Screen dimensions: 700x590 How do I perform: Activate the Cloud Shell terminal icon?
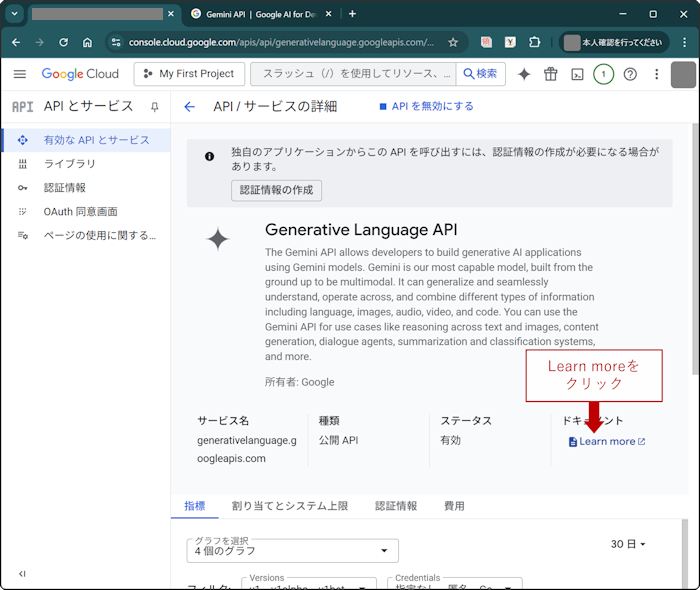pos(577,74)
